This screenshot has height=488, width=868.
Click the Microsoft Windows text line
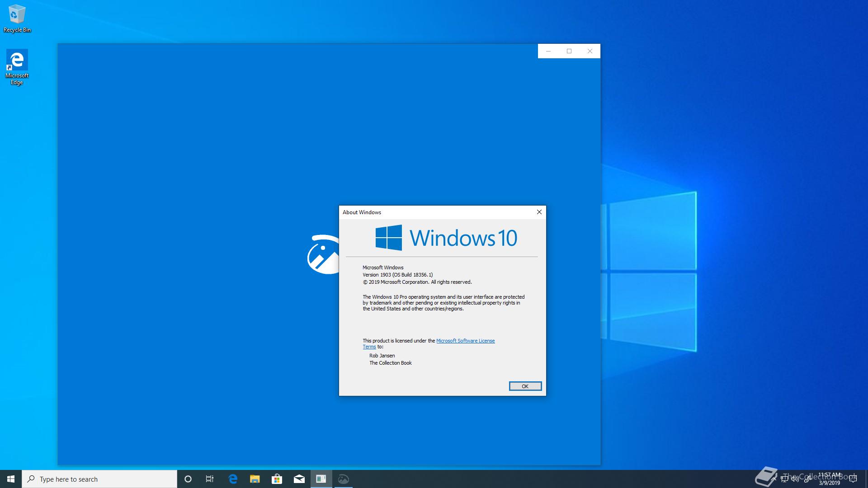coord(383,267)
